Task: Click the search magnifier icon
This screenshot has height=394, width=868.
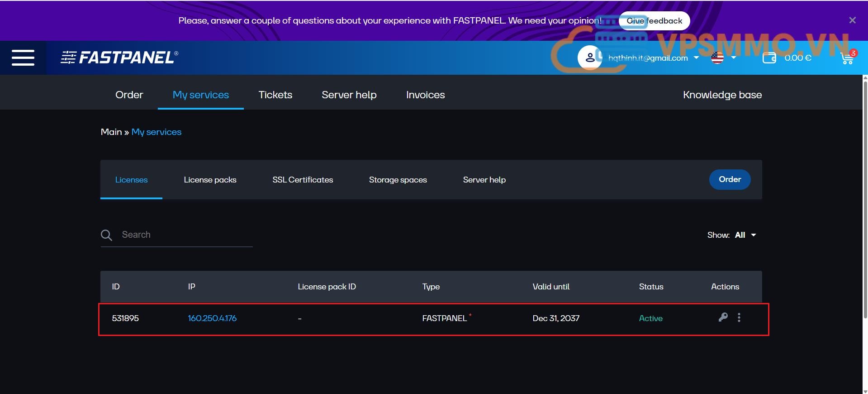Action: tap(106, 235)
